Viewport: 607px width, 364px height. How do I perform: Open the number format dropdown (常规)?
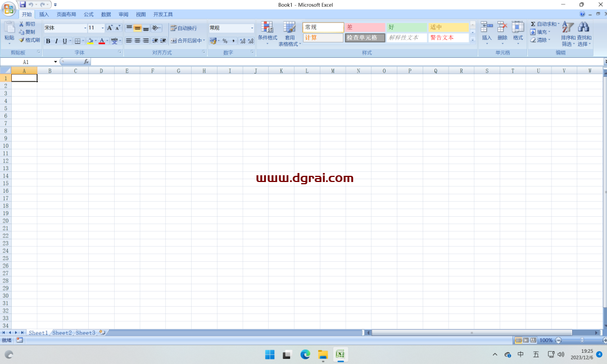(252, 28)
